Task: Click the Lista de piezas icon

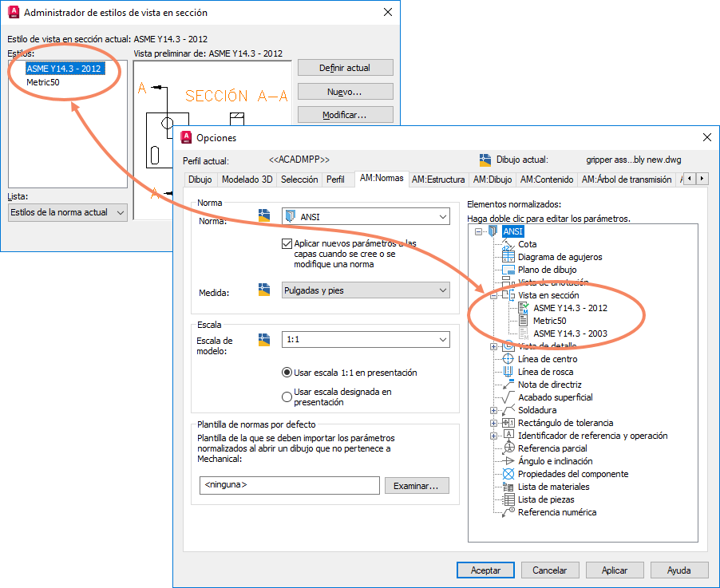Action: click(508, 499)
